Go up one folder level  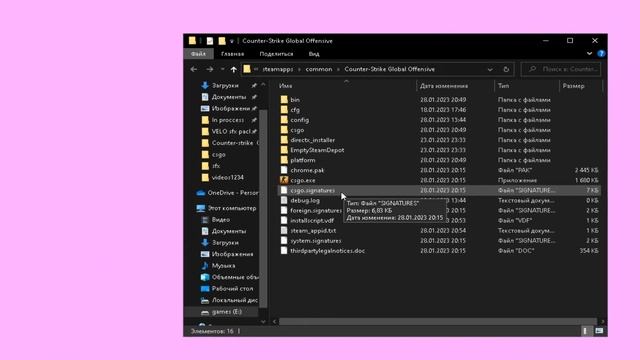[233, 69]
